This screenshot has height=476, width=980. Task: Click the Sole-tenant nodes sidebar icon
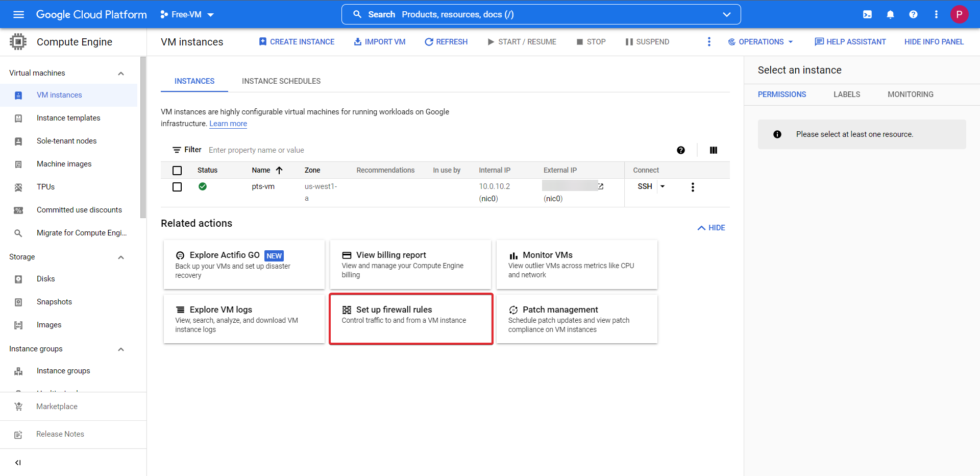18,141
